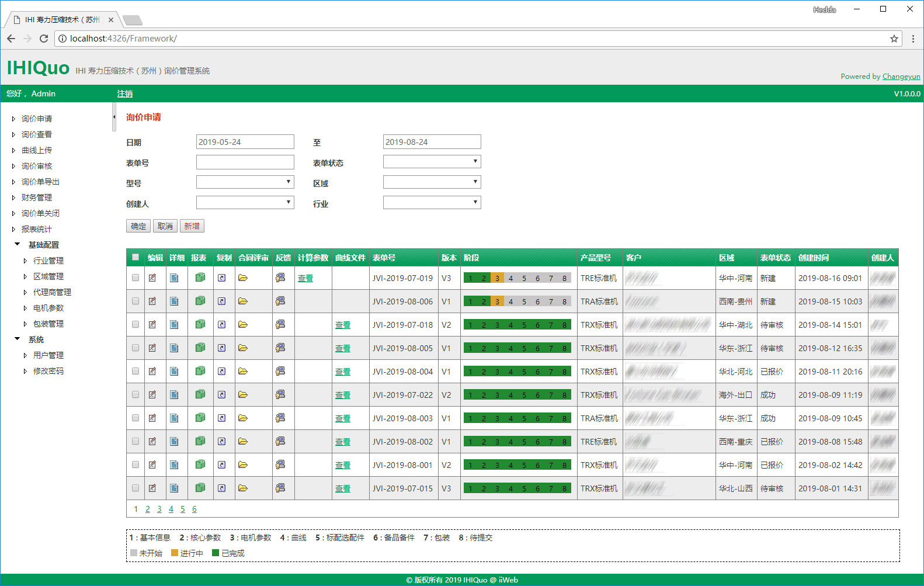Copy row JVI-2019-07-018 with copy icon
Image resolution: width=924 pixels, height=586 pixels.
(x=222, y=325)
